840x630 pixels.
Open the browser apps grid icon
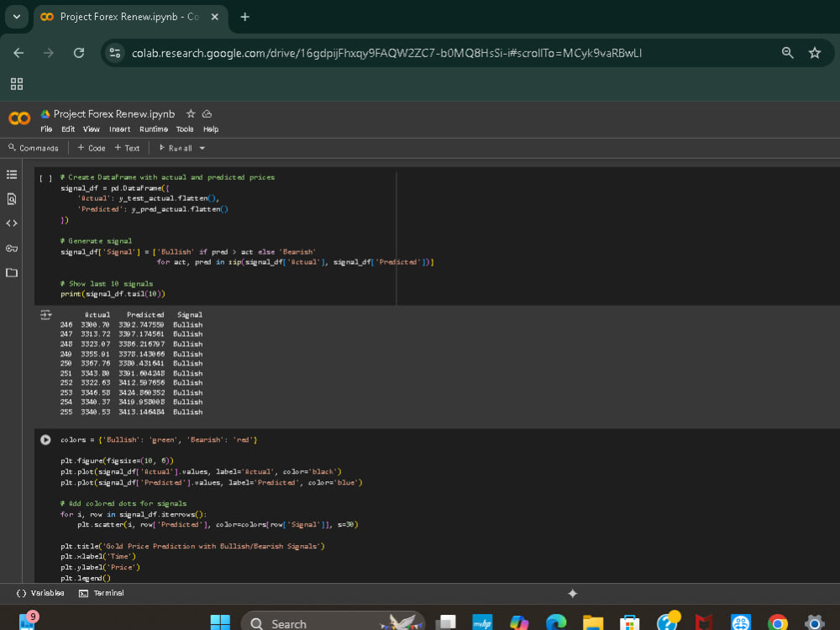tap(17, 83)
